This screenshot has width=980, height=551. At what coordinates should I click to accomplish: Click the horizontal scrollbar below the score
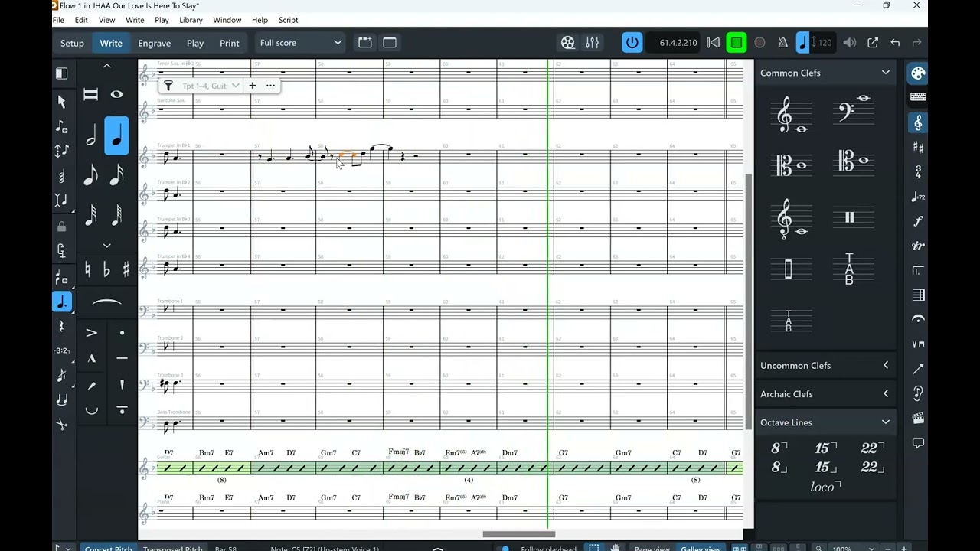pyautogui.click(x=518, y=534)
